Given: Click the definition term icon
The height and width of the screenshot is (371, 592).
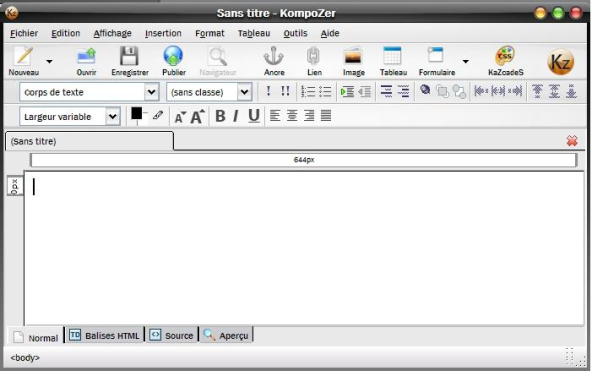Looking at the screenshot, I should click(386, 91).
